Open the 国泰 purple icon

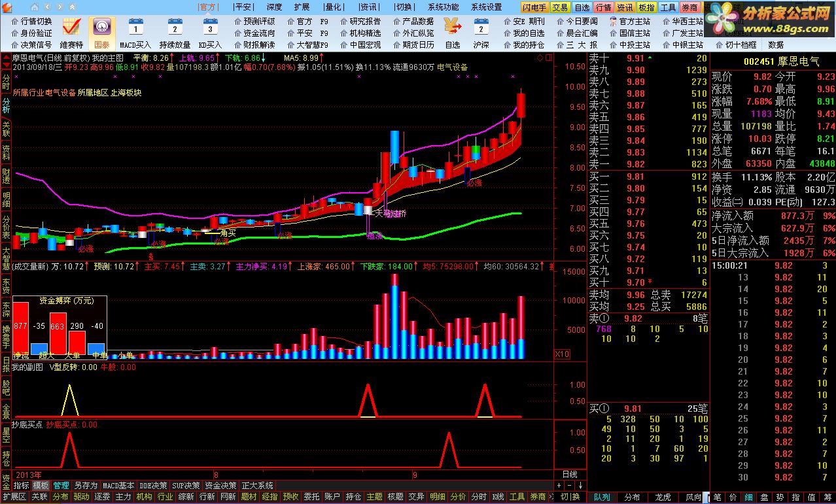[x=101, y=27]
